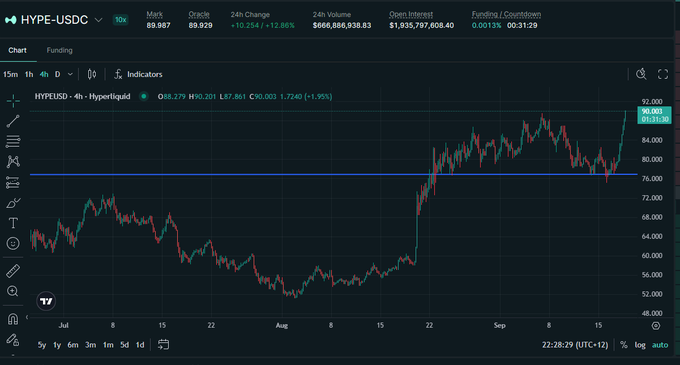Open the candlestick chart type selector
This screenshot has height=365, width=680.
pos(92,75)
